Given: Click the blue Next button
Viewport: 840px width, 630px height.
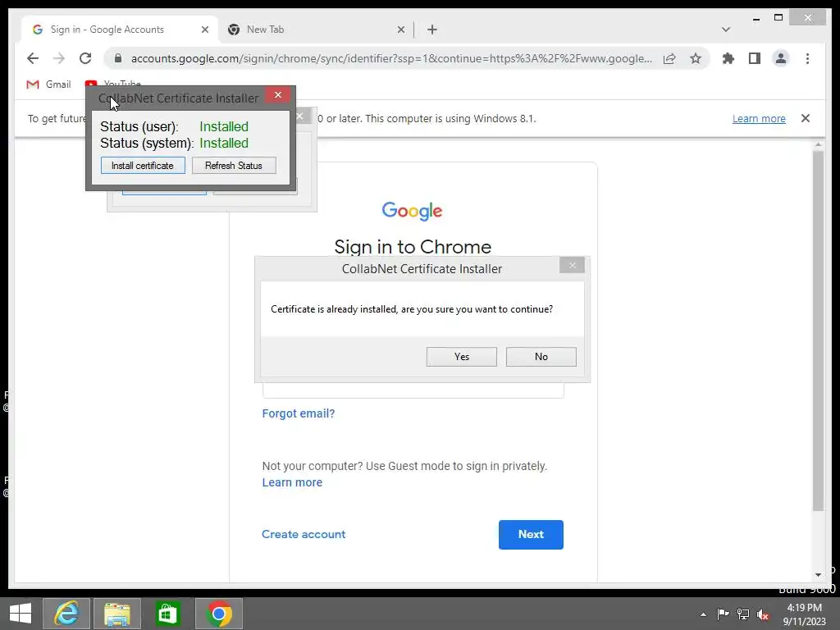Looking at the screenshot, I should tap(531, 535).
